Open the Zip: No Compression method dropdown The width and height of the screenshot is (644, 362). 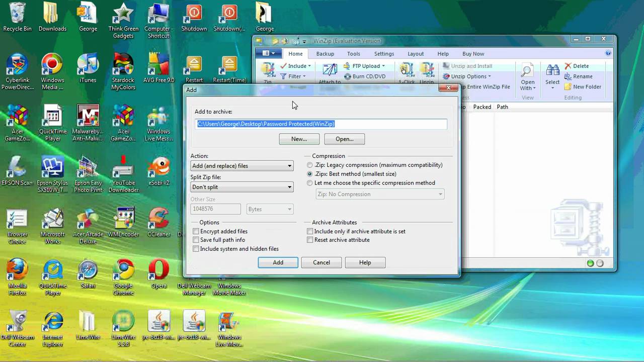pyautogui.click(x=380, y=194)
